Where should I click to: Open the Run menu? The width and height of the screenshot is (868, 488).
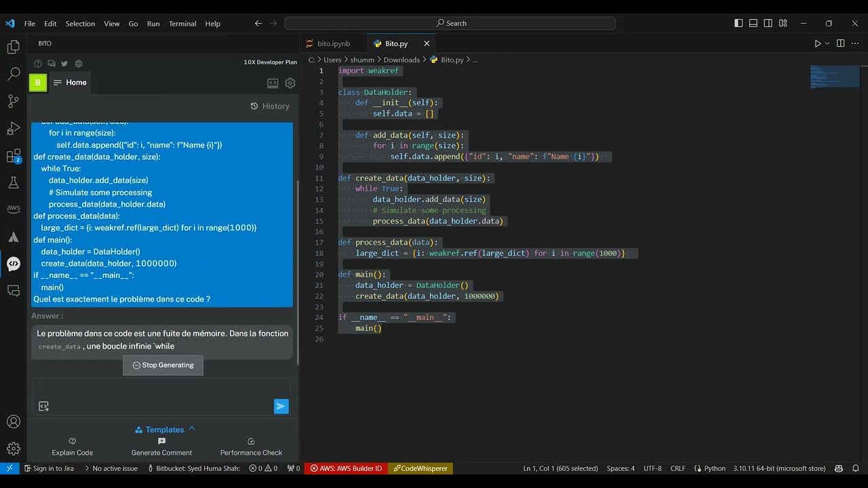coord(153,23)
